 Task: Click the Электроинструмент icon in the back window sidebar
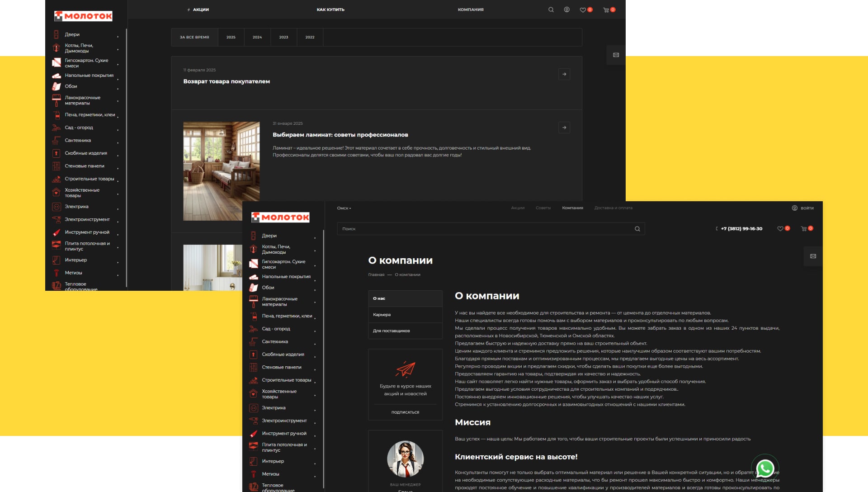click(56, 219)
